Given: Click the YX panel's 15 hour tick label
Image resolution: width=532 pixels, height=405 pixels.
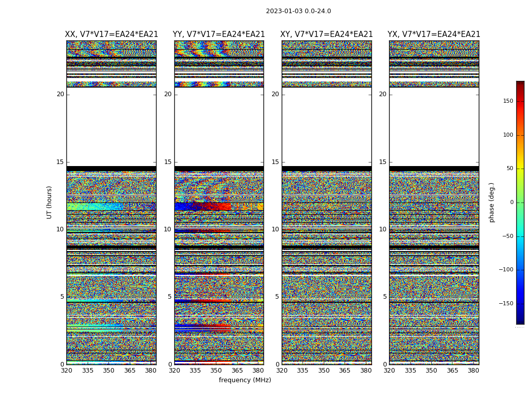Looking at the screenshot, I should pos(383,162).
